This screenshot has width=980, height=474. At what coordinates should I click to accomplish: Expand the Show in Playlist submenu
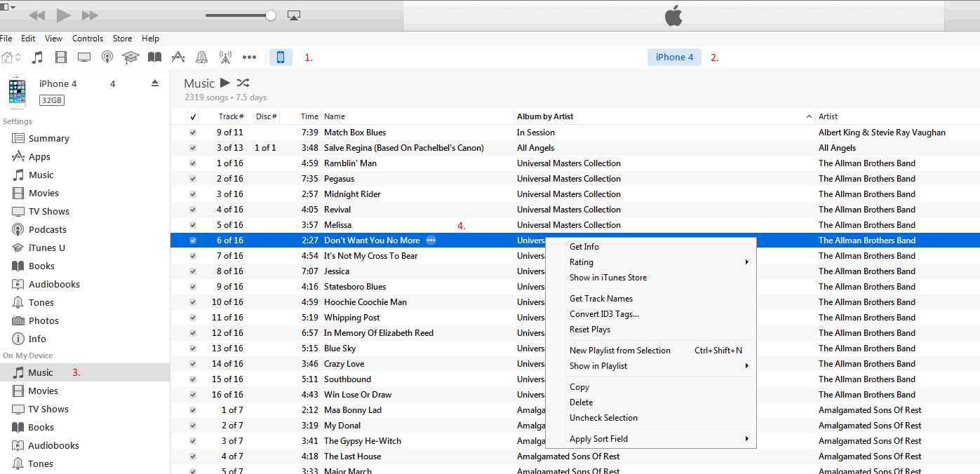(650, 366)
